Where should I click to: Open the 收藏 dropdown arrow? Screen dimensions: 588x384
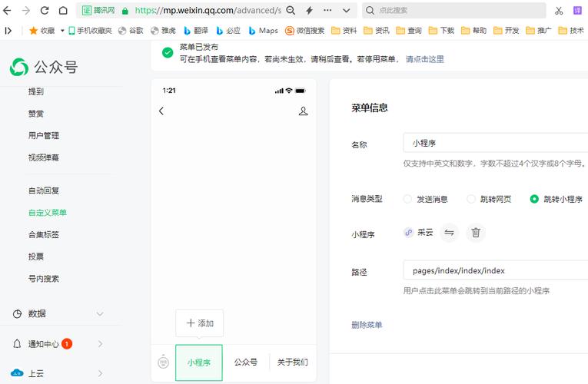tap(62, 31)
